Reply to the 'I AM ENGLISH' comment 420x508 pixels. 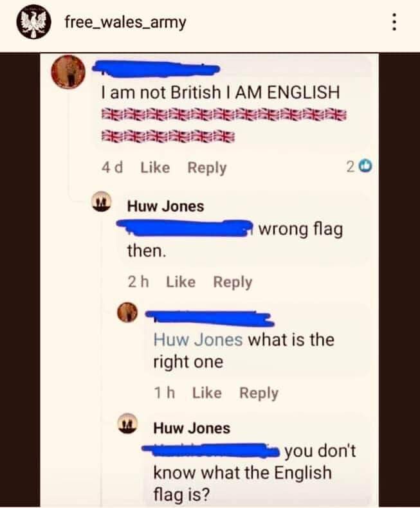tap(206, 168)
